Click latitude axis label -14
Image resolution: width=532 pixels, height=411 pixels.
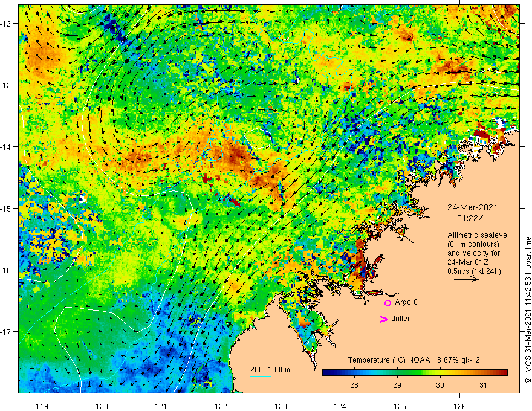6,147
